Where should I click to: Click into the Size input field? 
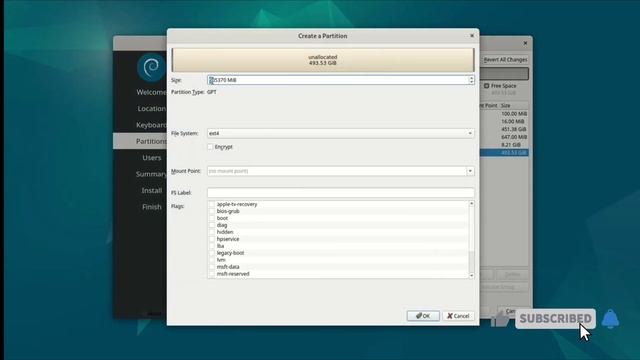338,80
